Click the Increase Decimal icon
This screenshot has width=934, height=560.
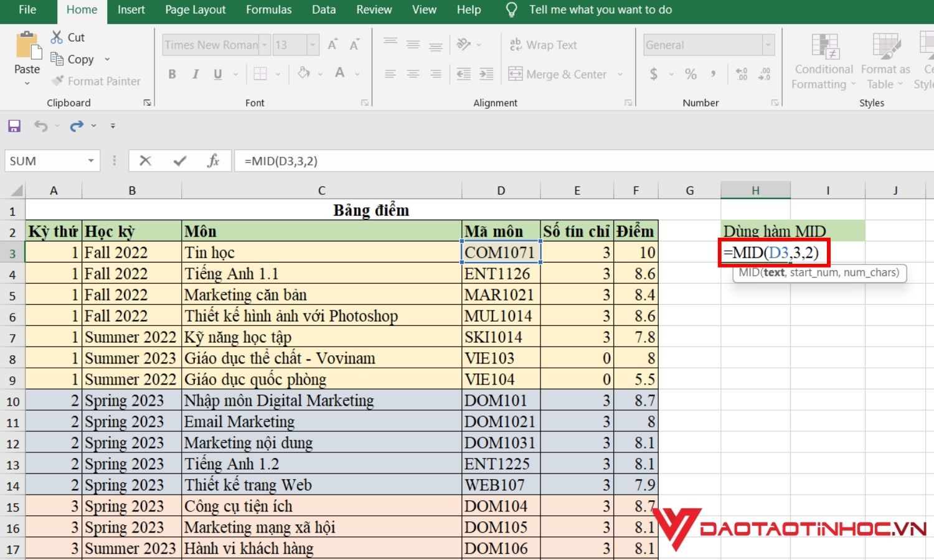[x=741, y=73]
